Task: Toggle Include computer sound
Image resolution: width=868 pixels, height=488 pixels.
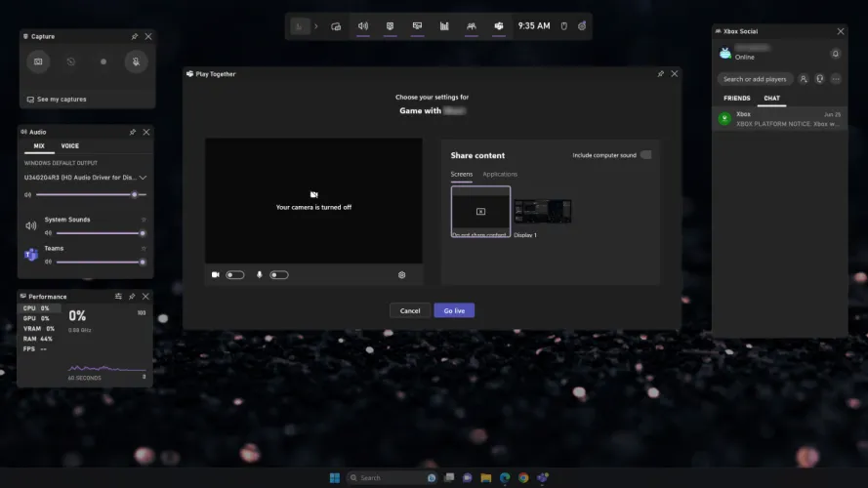Action: 645,155
